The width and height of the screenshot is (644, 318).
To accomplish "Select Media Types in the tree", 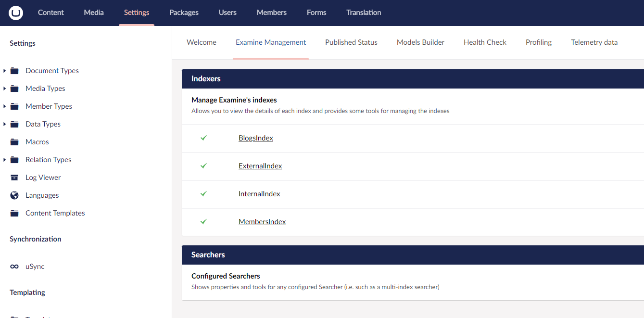I will click(45, 89).
